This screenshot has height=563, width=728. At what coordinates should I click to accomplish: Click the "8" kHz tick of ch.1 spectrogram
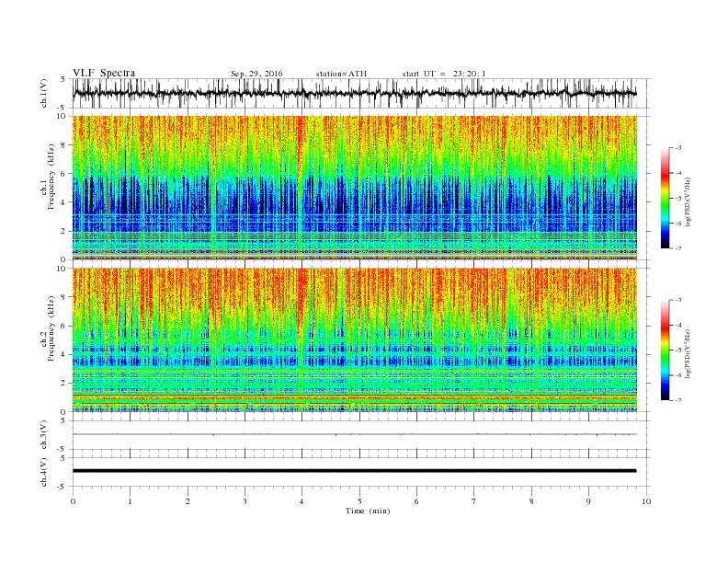click(64, 145)
